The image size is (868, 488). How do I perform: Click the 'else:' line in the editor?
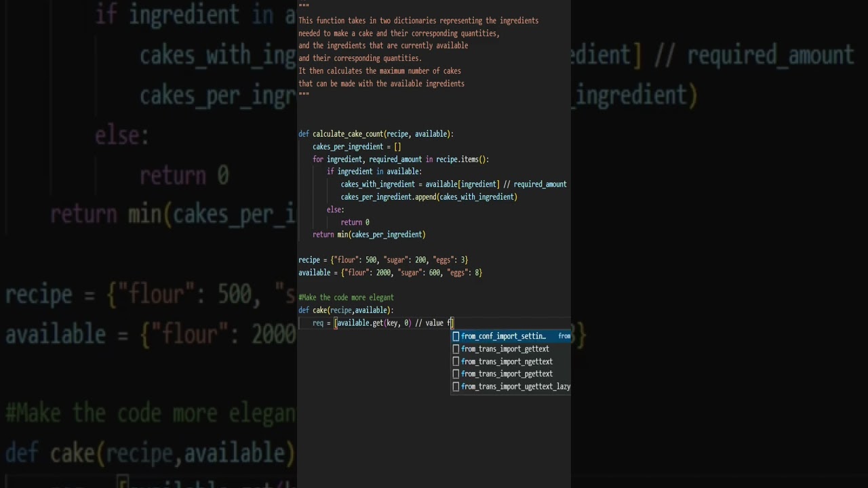tap(336, 209)
